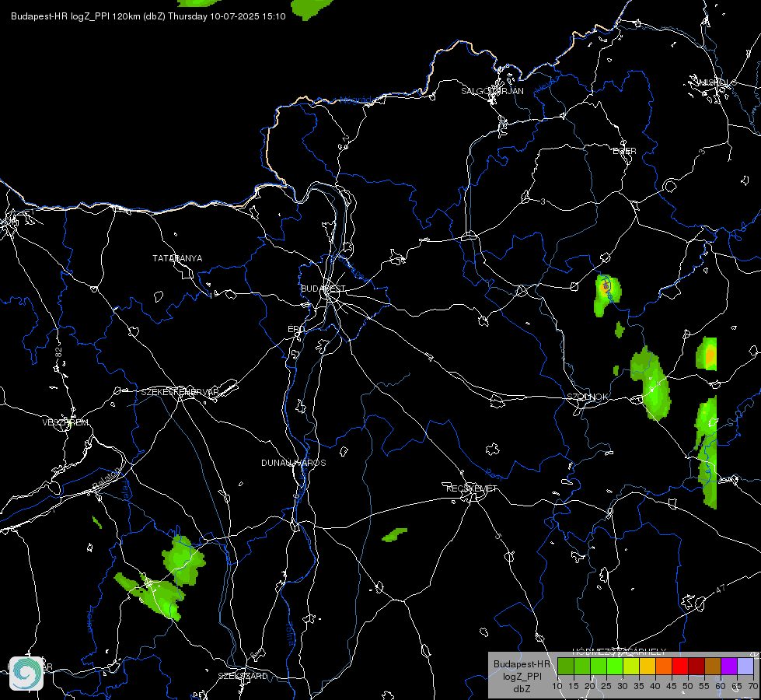Image resolution: width=761 pixels, height=700 pixels.
Task: Select the 35–40 dBZ yellow legend swatch
Action: pos(648,666)
